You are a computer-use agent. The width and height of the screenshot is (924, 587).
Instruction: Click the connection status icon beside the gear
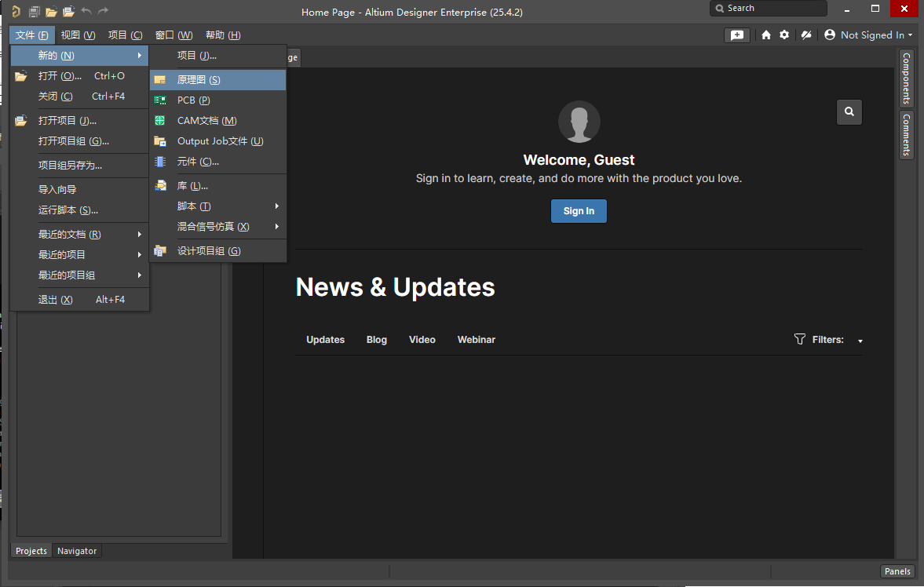tap(806, 35)
